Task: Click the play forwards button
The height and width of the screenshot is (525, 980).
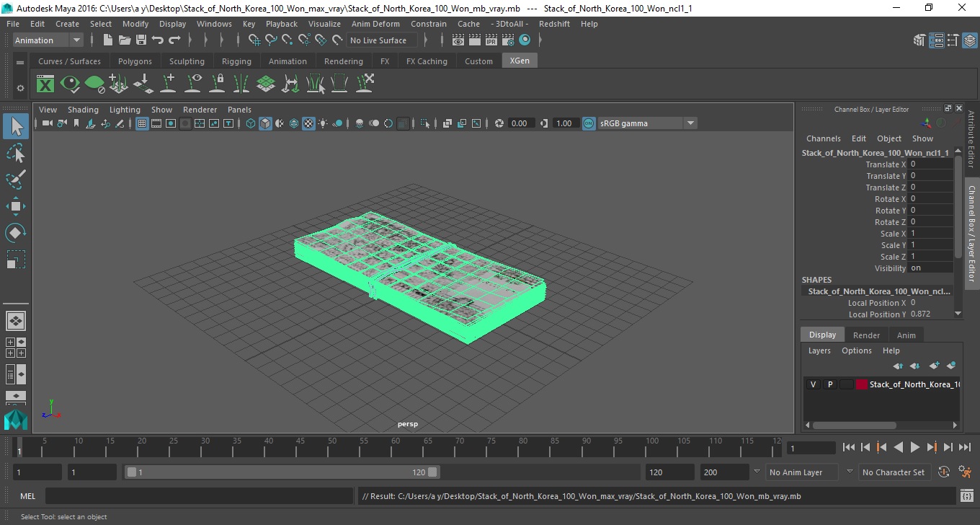Action: click(x=915, y=448)
